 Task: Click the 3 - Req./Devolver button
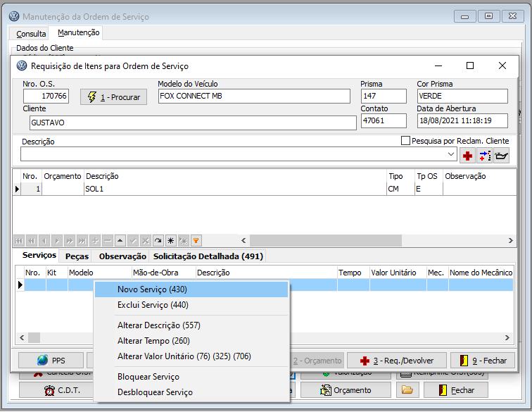tap(397, 361)
